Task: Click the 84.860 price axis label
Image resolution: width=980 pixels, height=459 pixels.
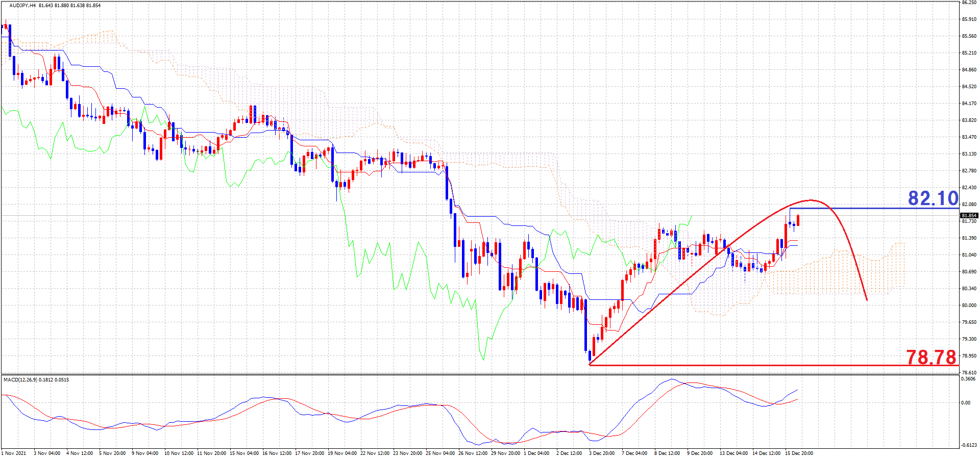Action: tap(969, 70)
